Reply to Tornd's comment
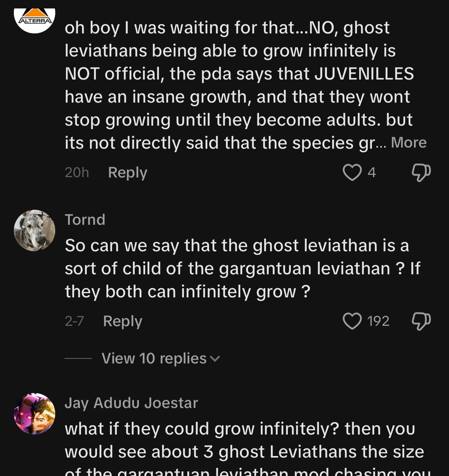This screenshot has width=449, height=476. click(122, 321)
